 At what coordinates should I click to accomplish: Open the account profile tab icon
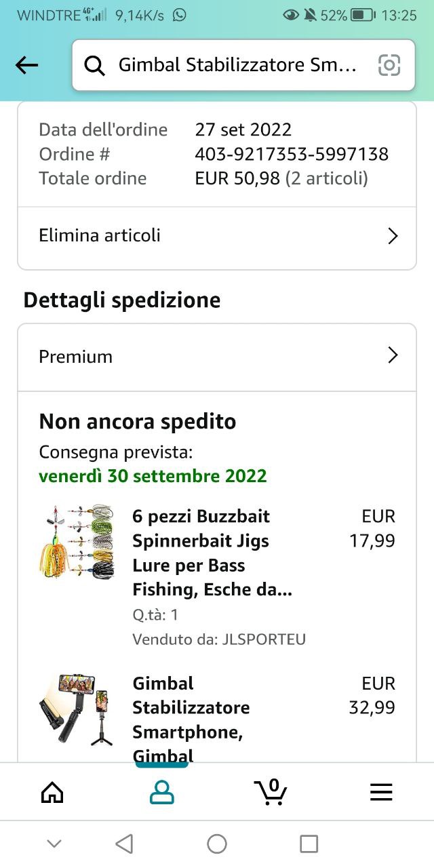161,791
